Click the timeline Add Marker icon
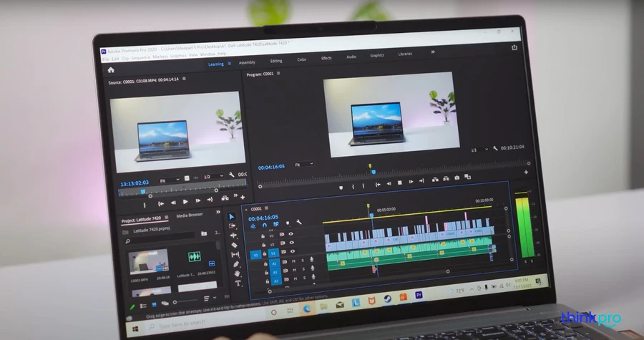The width and height of the screenshot is (644, 340). [x=288, y=223]
